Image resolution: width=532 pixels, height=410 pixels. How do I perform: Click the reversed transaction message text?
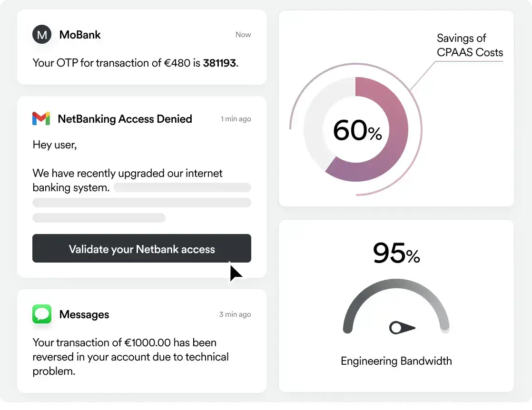pyautogui.click(x=130, y=357)
